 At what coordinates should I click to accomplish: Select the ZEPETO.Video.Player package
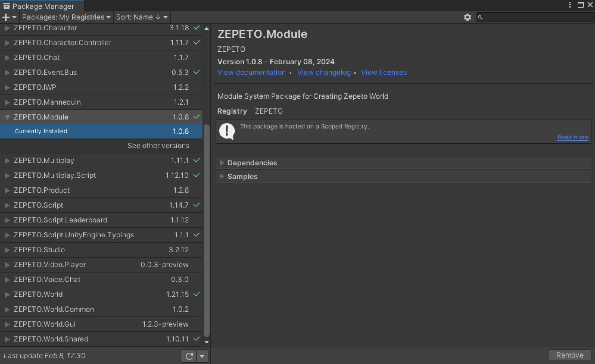click(101, 265)
